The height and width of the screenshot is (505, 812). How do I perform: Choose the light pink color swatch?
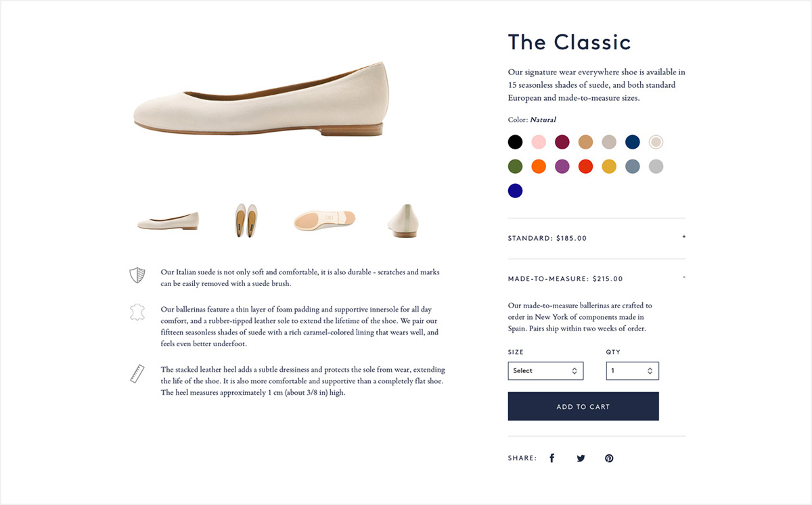click(x=539, y=142)
